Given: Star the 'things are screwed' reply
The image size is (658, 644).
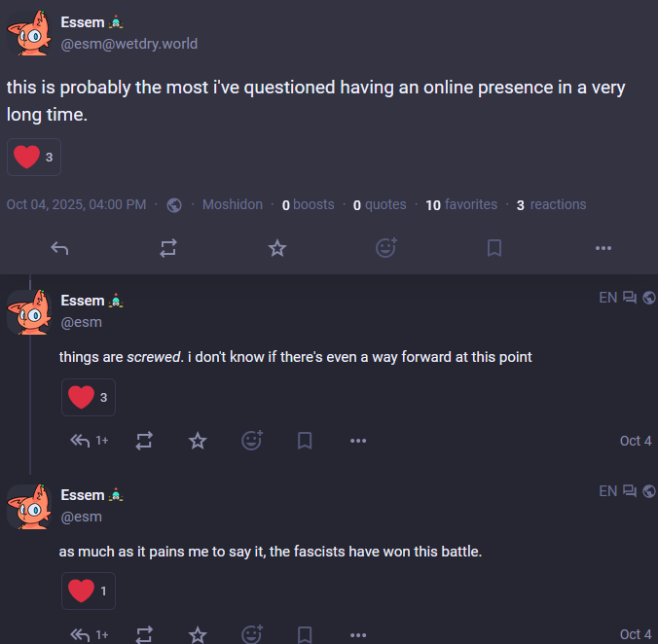Looking at the screenshot, I should (198, 441).
